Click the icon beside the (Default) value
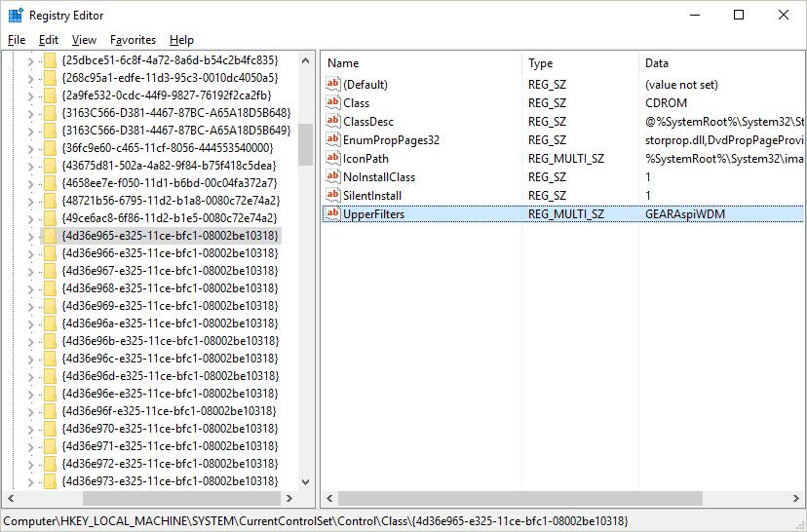The height and width of the screenshot is (532, 807). click(x=333, y=85)
